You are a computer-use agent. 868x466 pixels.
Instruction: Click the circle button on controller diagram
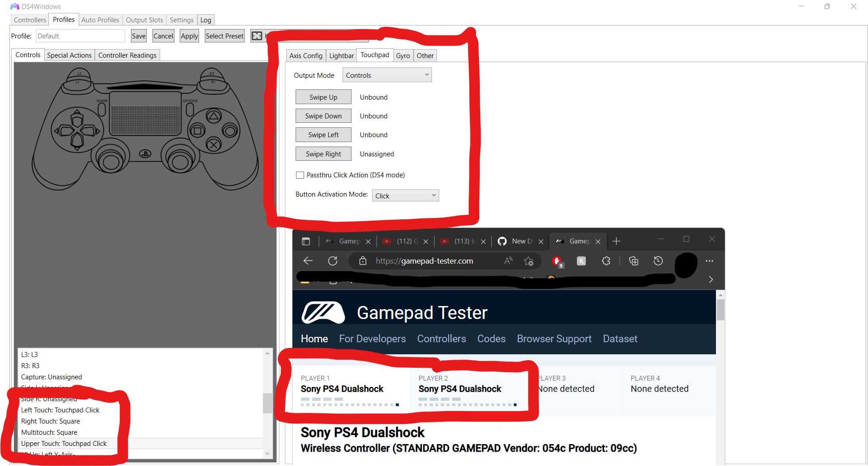229,131
